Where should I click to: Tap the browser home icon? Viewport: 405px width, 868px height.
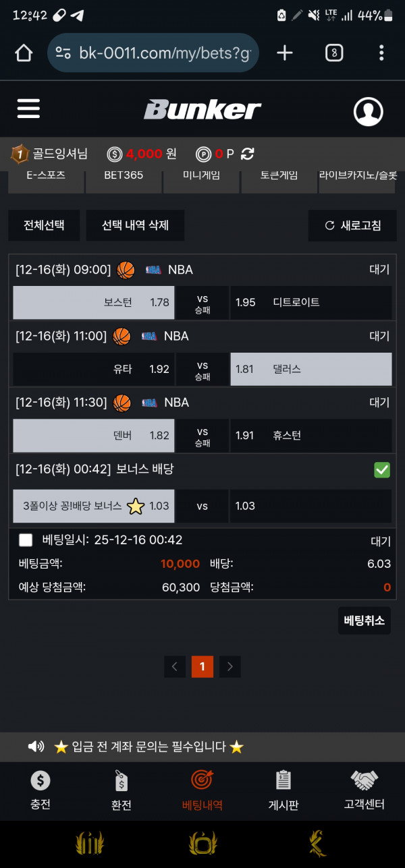24,53
